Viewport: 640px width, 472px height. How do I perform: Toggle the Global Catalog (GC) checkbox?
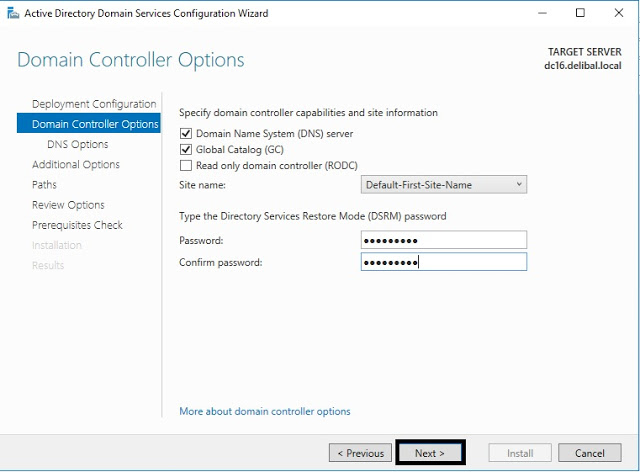coord(186,150)
